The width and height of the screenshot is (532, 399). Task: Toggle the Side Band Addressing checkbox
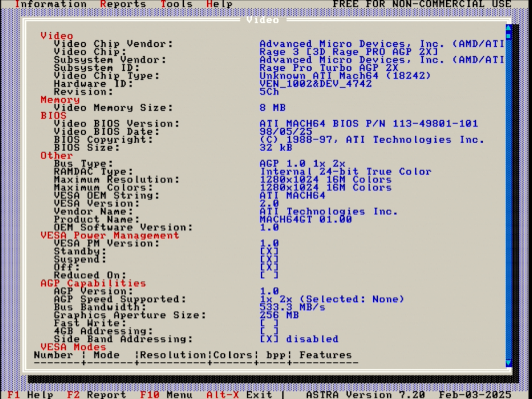click(269, 339)
